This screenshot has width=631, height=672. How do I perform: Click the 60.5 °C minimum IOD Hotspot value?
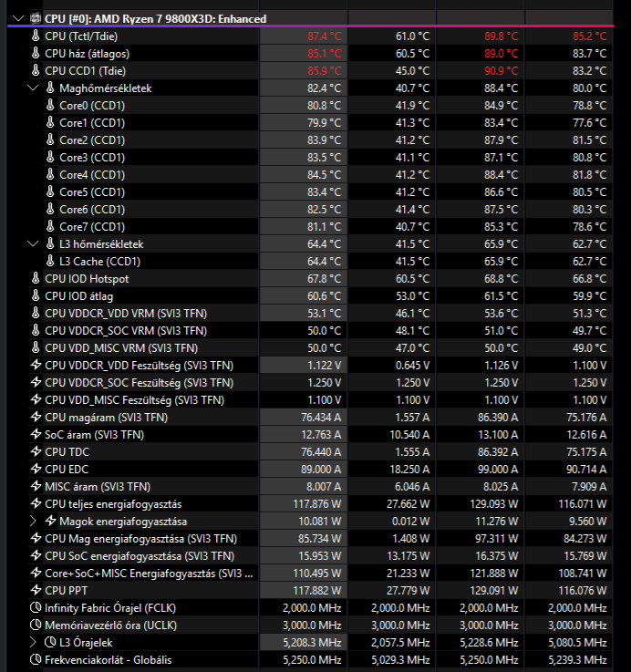412,279
